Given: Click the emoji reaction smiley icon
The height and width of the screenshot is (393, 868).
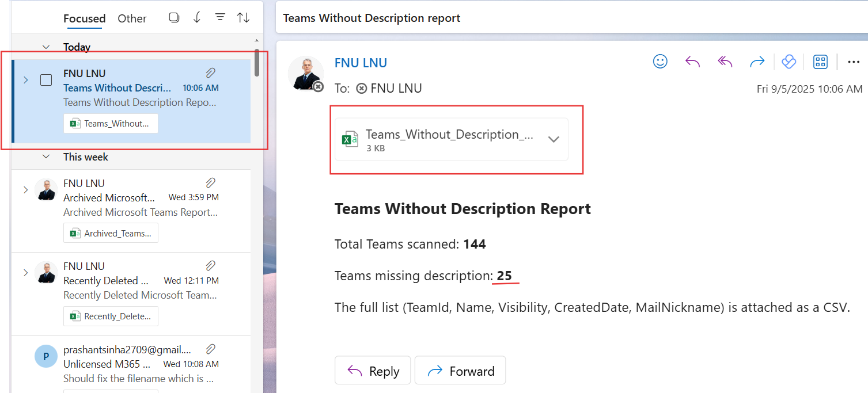Looking at the screenshot, I should [660, 62].
